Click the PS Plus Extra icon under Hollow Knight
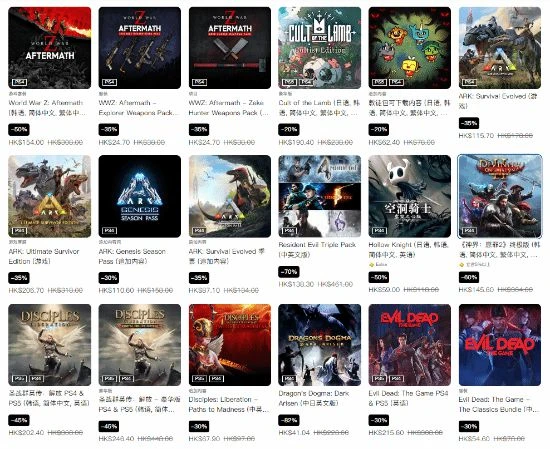The image size is (550, 449). click(371, 265)
